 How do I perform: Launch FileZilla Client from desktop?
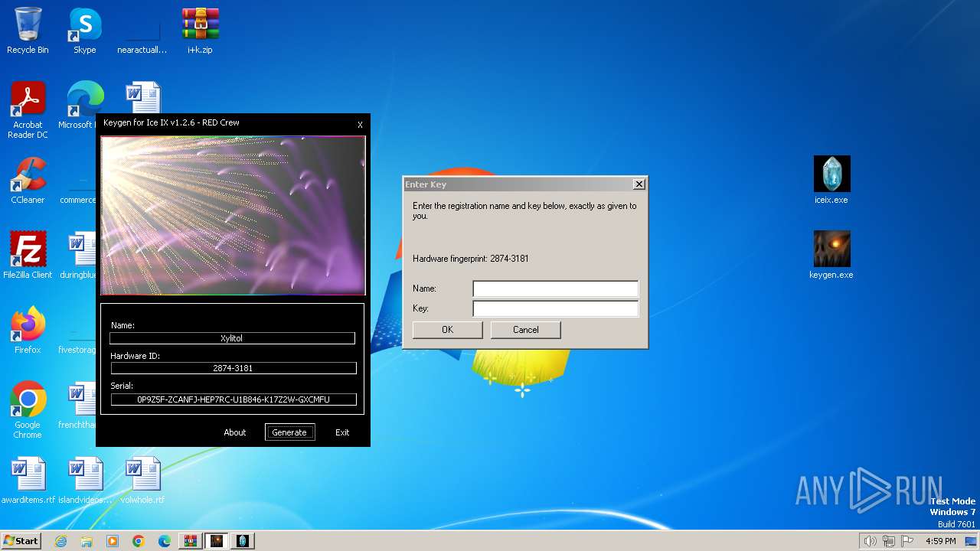(x=28, y=256)
